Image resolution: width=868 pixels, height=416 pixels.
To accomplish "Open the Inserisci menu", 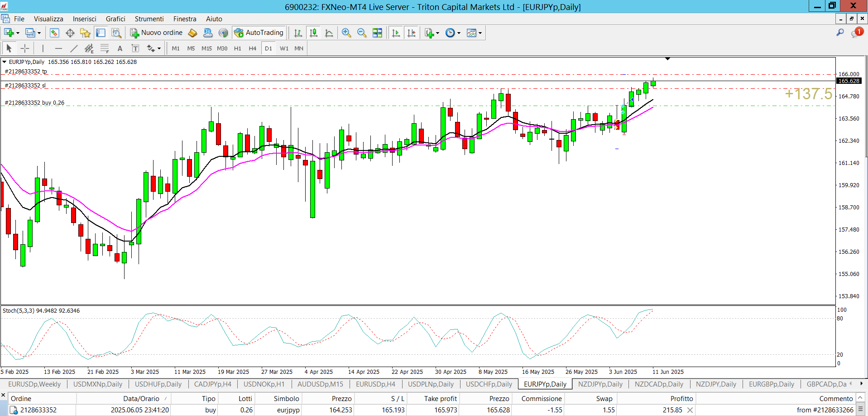I will (85, 19).
